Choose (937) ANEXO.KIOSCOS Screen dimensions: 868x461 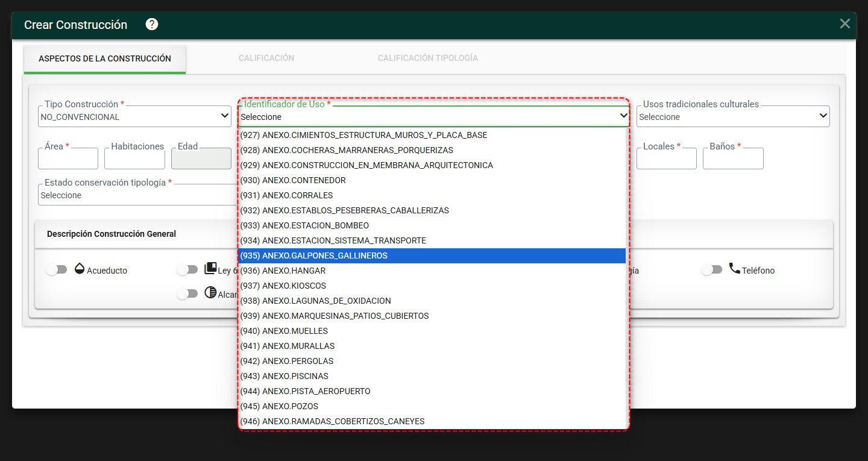tap(432, 286)
